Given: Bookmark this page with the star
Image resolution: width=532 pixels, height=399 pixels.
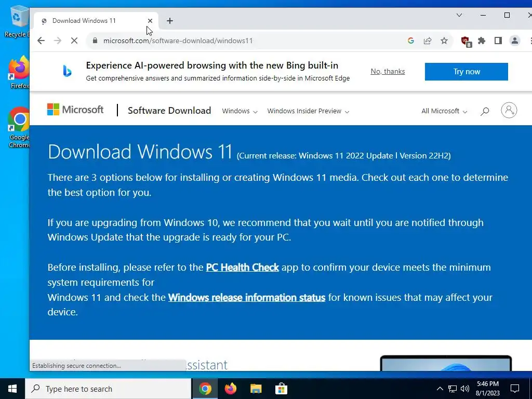Looking at the screenshot, I should click(x=444, y=41).
